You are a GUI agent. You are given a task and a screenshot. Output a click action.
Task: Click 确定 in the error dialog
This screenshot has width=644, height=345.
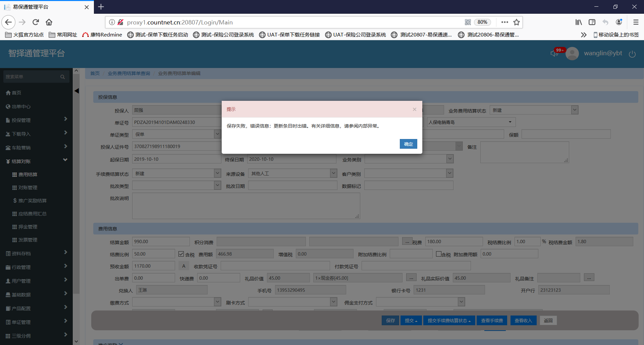(x=408, y=144)
